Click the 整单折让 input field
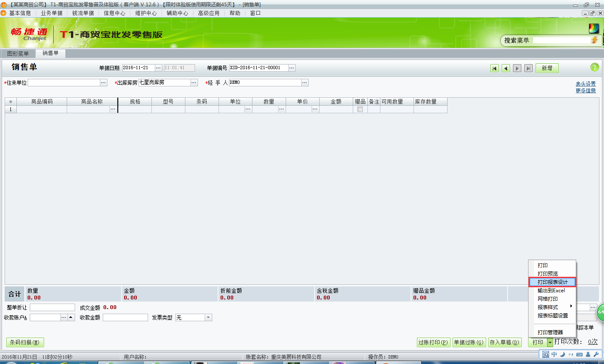Screen dimensions: 604x364 52,307
